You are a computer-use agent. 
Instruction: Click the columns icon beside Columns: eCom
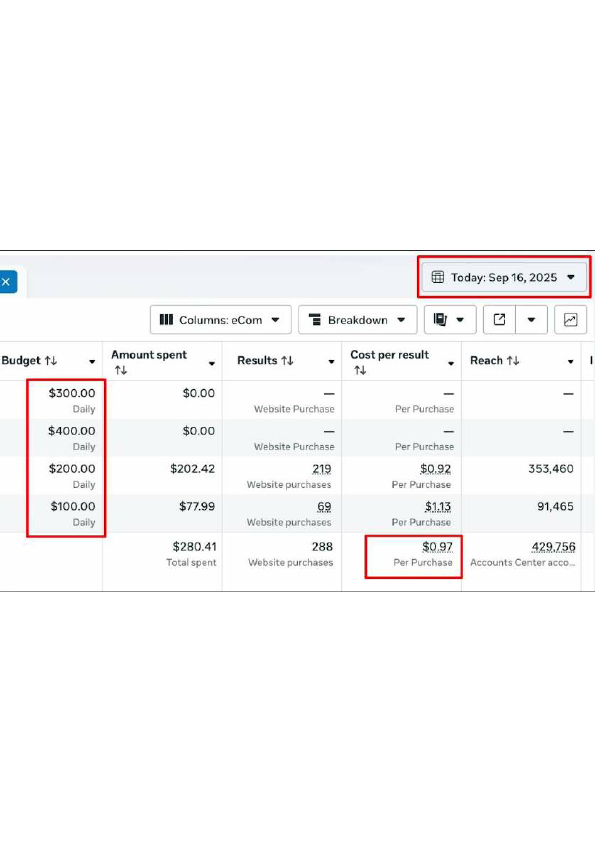click(x=166, y=320)
